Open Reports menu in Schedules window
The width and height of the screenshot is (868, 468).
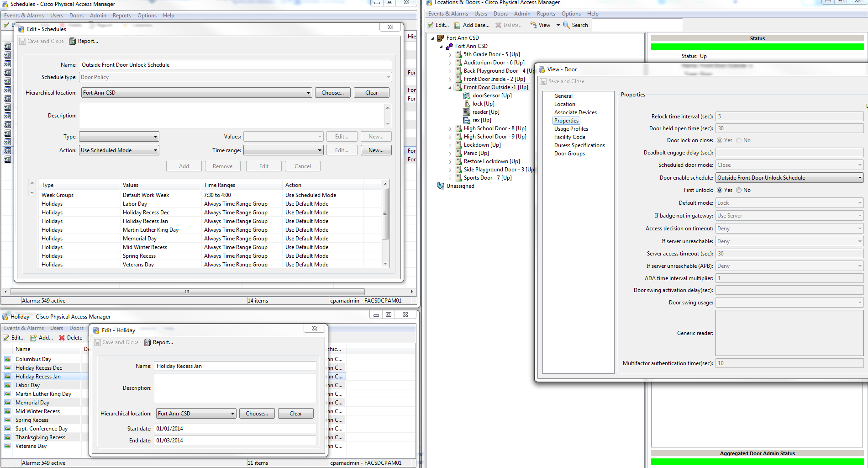[122, 16]
